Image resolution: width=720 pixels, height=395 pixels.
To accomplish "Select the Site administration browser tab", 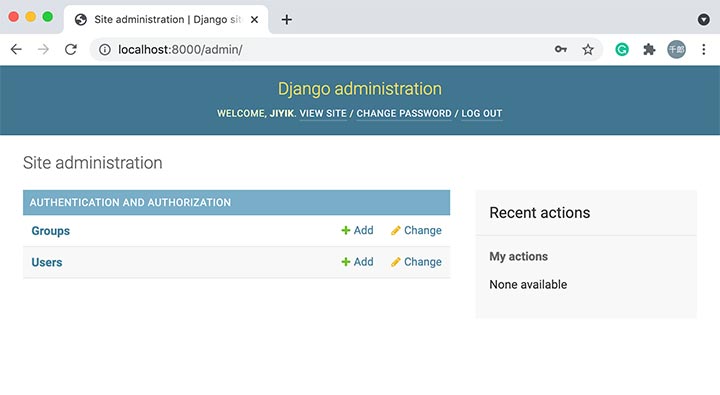I will 167,20.
